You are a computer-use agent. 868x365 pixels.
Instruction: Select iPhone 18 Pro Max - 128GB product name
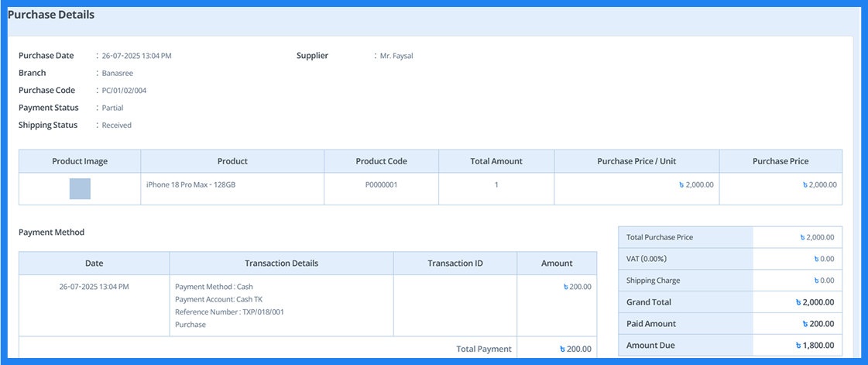click(191, 185)
